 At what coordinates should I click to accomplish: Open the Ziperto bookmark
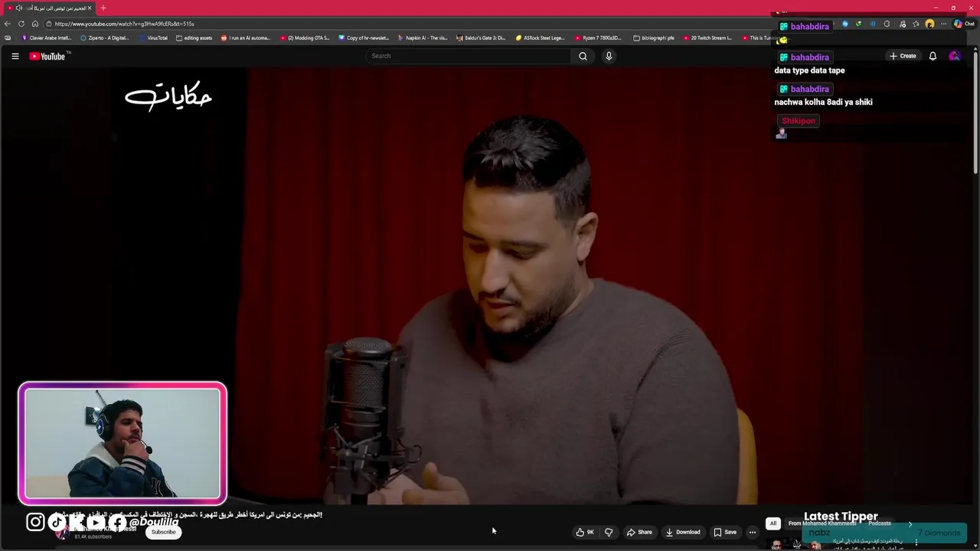tap(105, 37)
